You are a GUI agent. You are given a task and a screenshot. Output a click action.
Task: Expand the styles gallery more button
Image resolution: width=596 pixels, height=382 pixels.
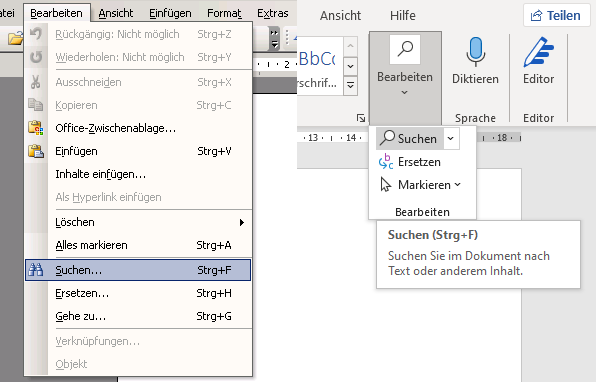pyautogui.click(x=350, y=85)
